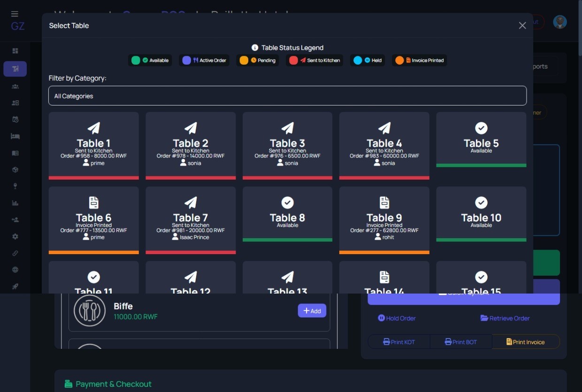Click the Sent to Kitchen legend badge
Image resolution: width=582 pixels, height=392 pixels.
tap(314, 60)
